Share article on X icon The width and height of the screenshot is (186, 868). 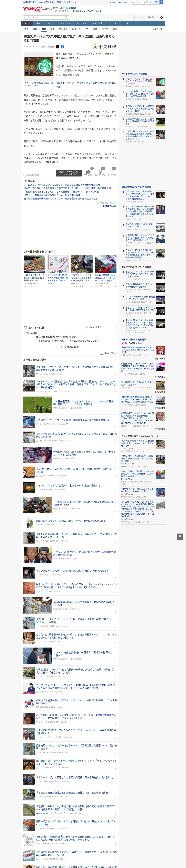coord(57,47)
